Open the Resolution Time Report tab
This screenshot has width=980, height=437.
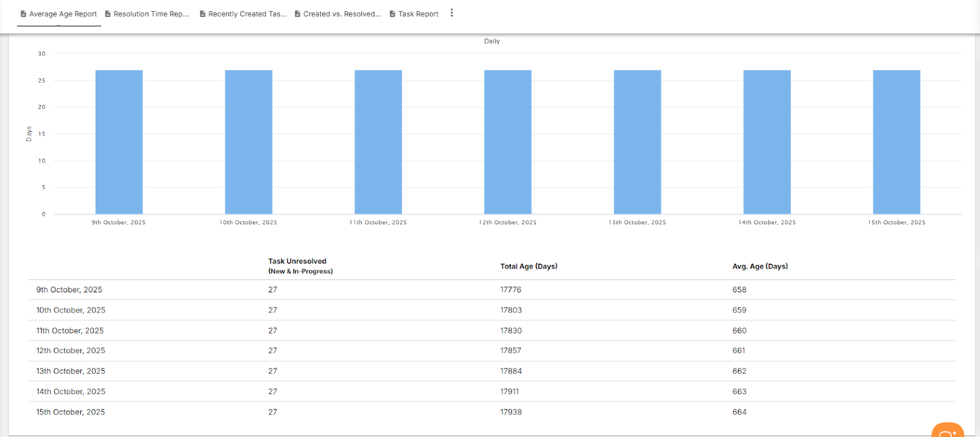(147, 14)
